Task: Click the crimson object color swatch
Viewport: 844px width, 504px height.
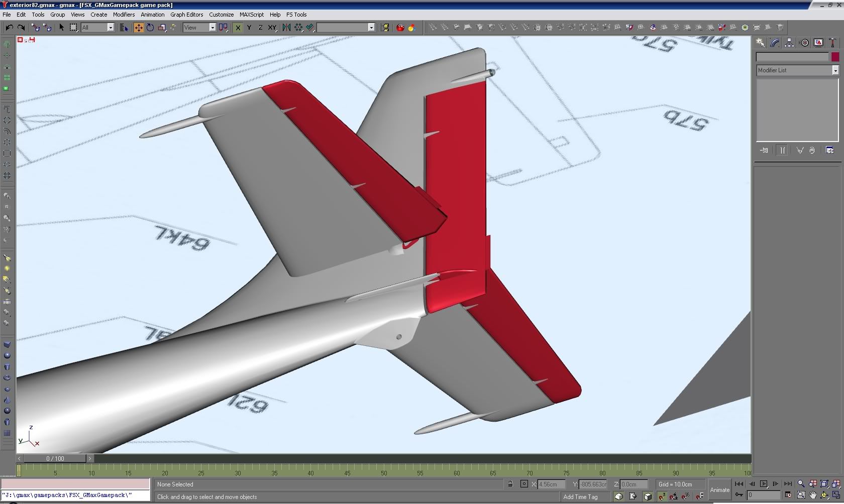Action: 835,57
